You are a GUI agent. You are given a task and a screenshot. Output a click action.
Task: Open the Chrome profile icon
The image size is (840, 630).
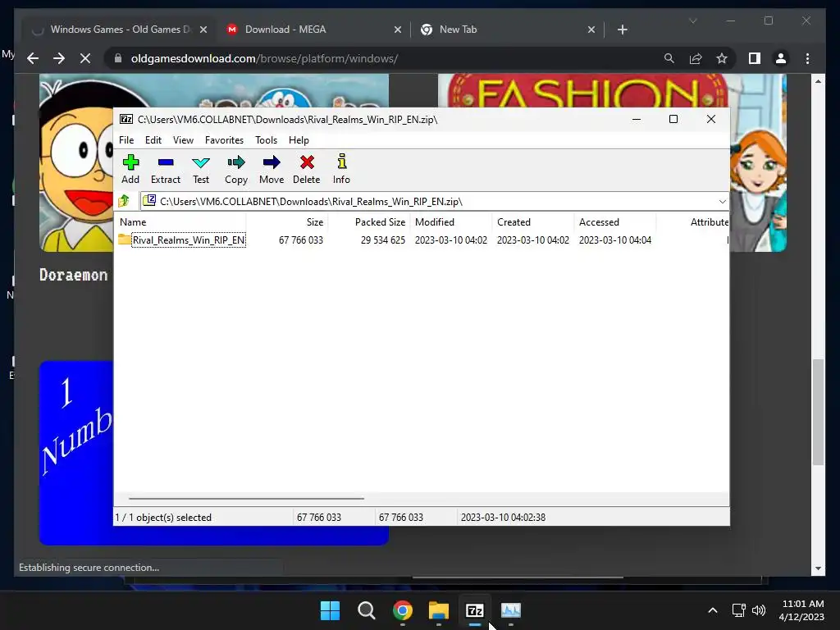pos(781,58)
